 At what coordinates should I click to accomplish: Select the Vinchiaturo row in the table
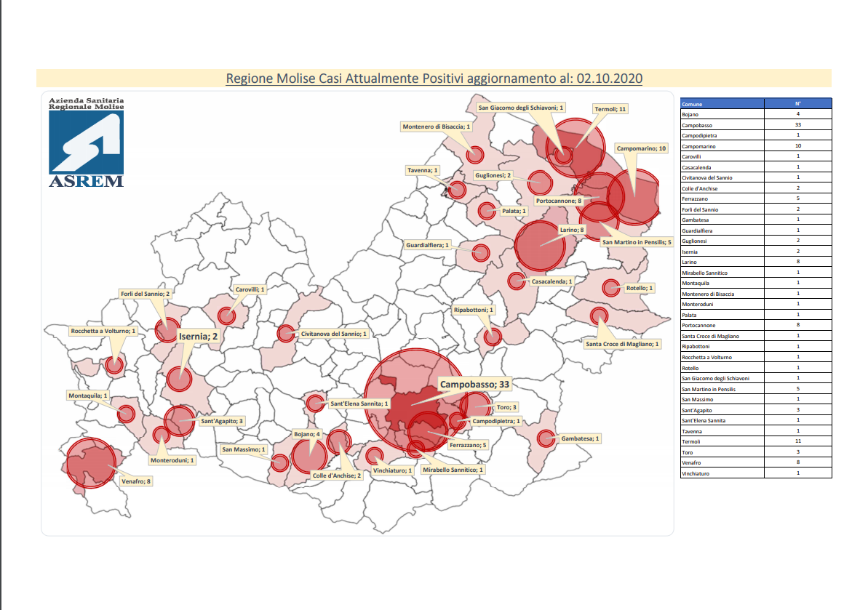(x=755, y=473)
